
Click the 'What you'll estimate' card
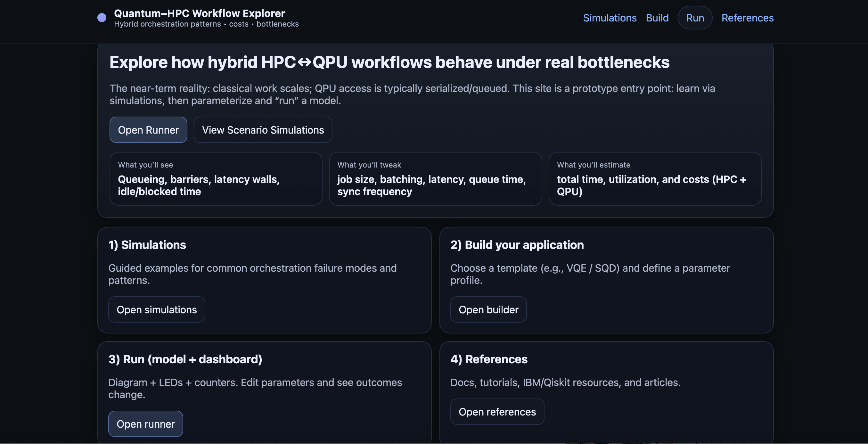point(655,179)
